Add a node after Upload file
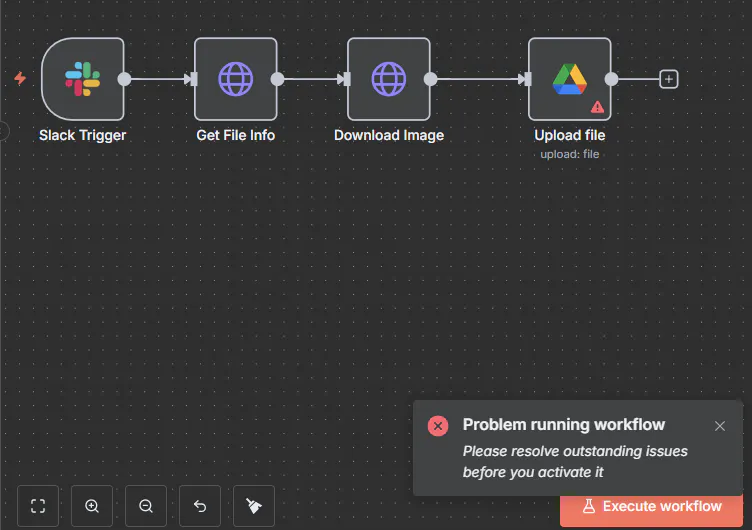This screenshot has width=752, height=530. coord(669,79)
